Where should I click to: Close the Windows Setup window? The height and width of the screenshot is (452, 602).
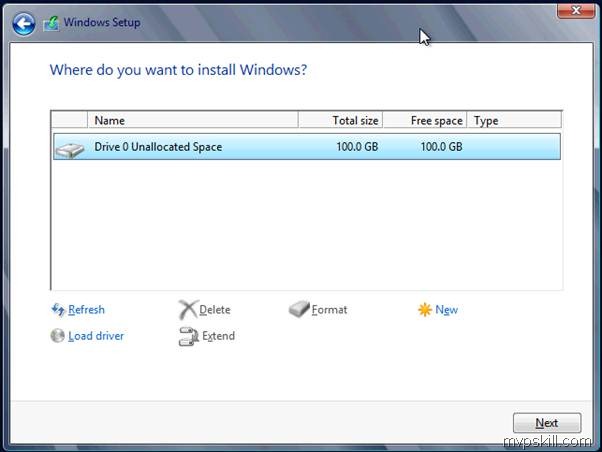point(576,10)
